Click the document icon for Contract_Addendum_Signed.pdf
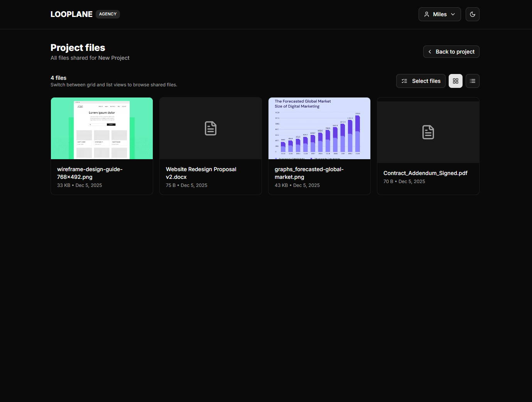Viewport: 532px width, 402px height. [428, 132]
